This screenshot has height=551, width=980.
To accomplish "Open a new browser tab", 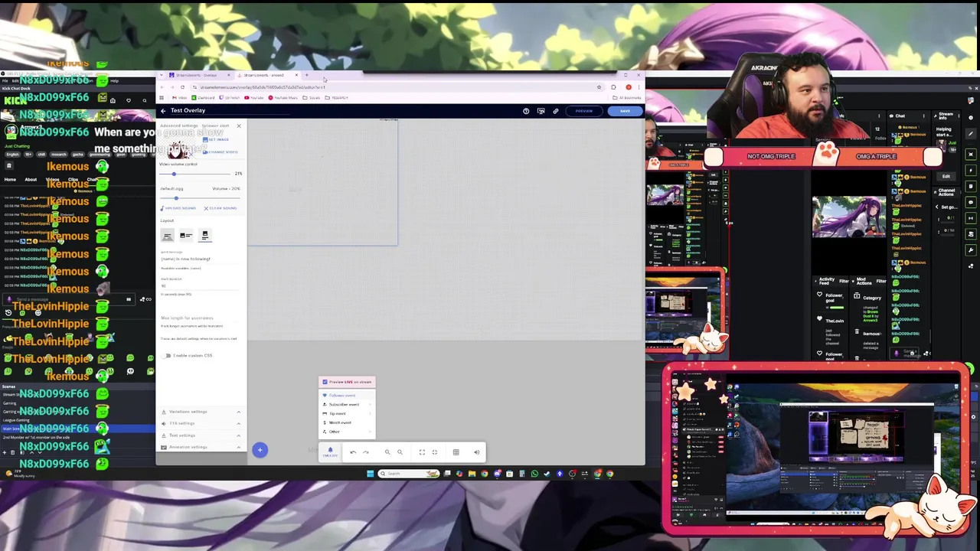I will pyautogui.click(x=307, y=75).
